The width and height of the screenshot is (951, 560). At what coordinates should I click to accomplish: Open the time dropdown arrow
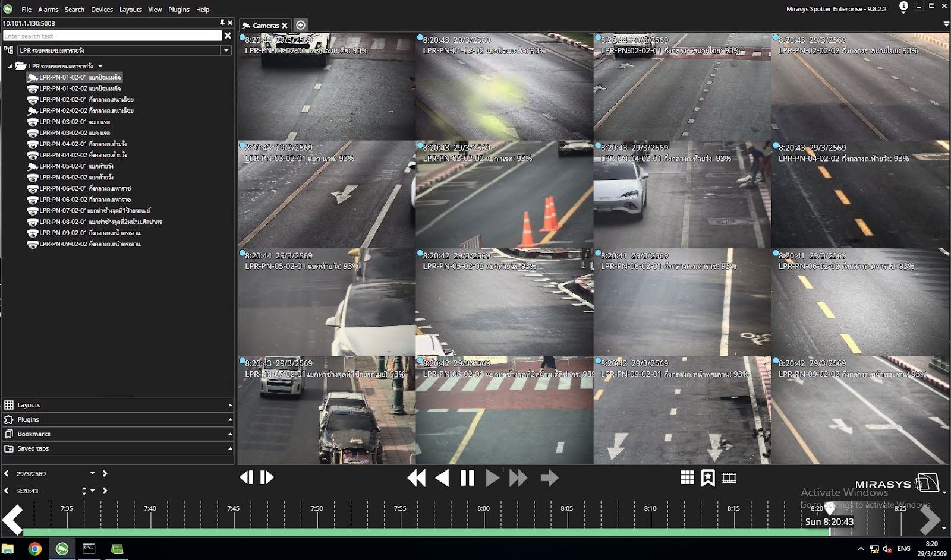click(92, 491)
